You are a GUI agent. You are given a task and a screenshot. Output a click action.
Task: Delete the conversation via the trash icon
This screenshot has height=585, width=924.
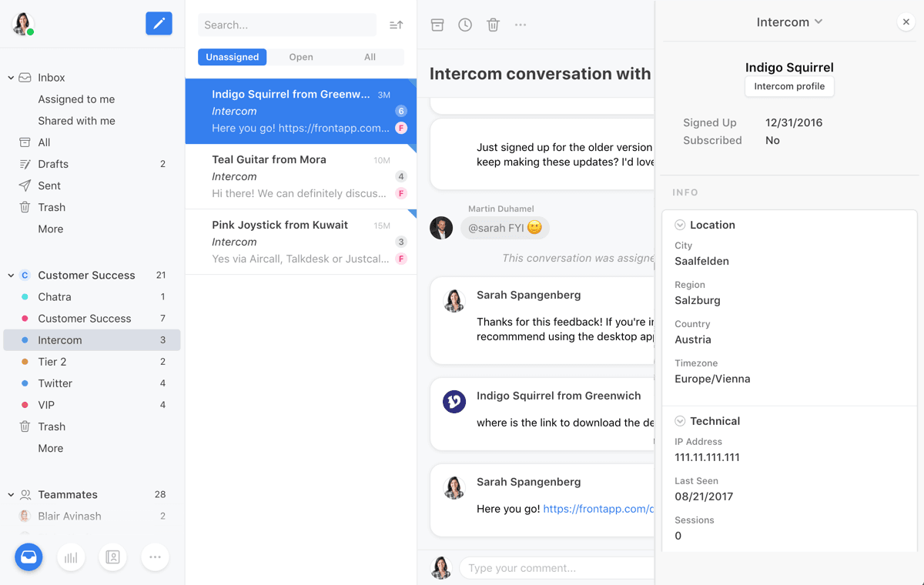pyautogui.click(x=493, y=25)
